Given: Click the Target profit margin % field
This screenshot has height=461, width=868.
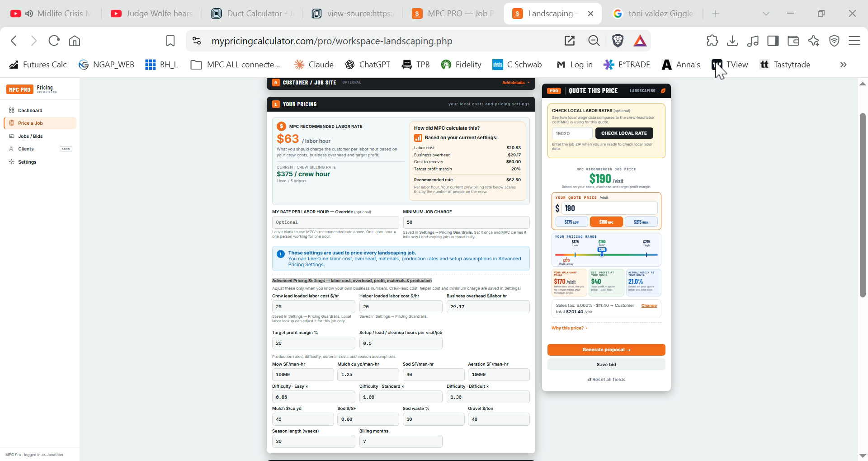Looking at the screenshot, I should 313,343.
